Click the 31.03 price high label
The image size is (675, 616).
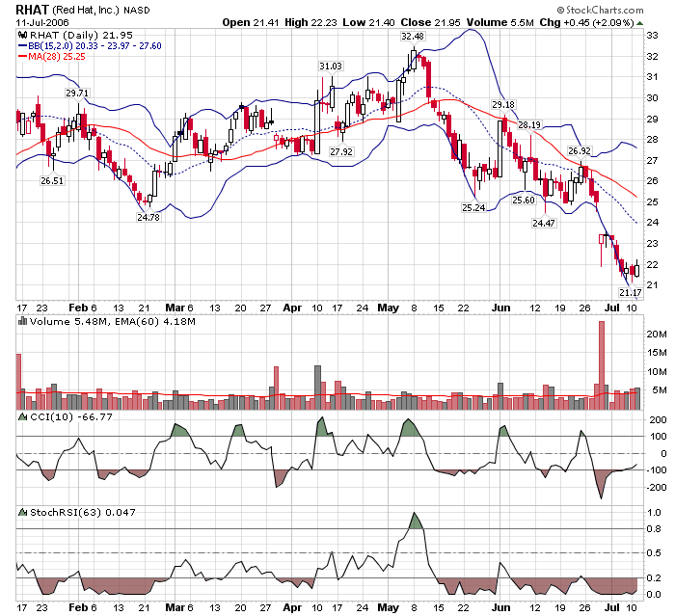point(331,67)
